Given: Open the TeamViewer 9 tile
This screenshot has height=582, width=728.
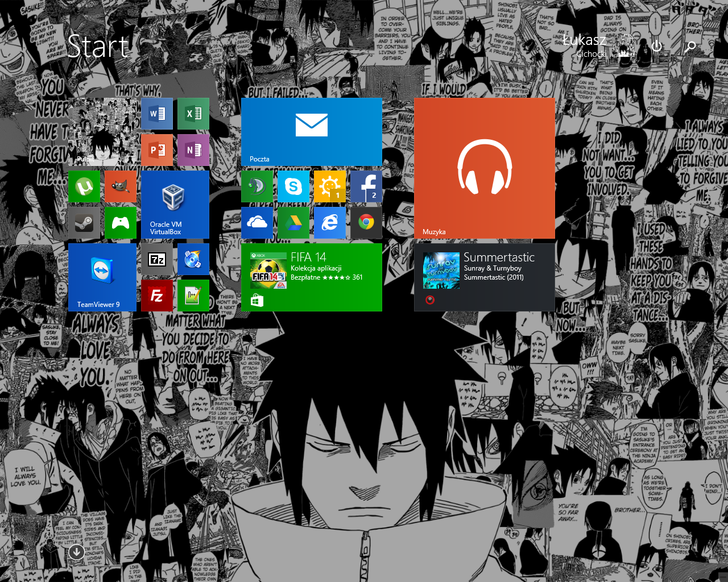Looking at the screenshot, I should coord(102,277).
